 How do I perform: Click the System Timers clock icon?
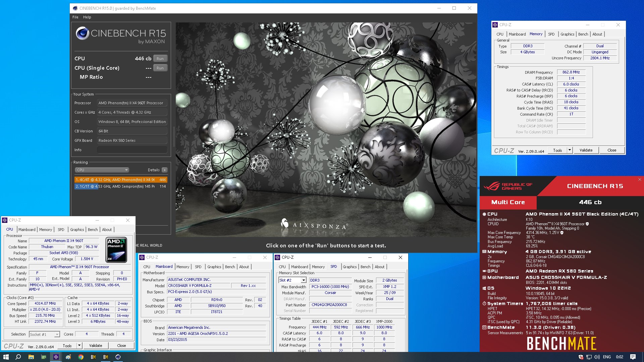coord(484,303)
